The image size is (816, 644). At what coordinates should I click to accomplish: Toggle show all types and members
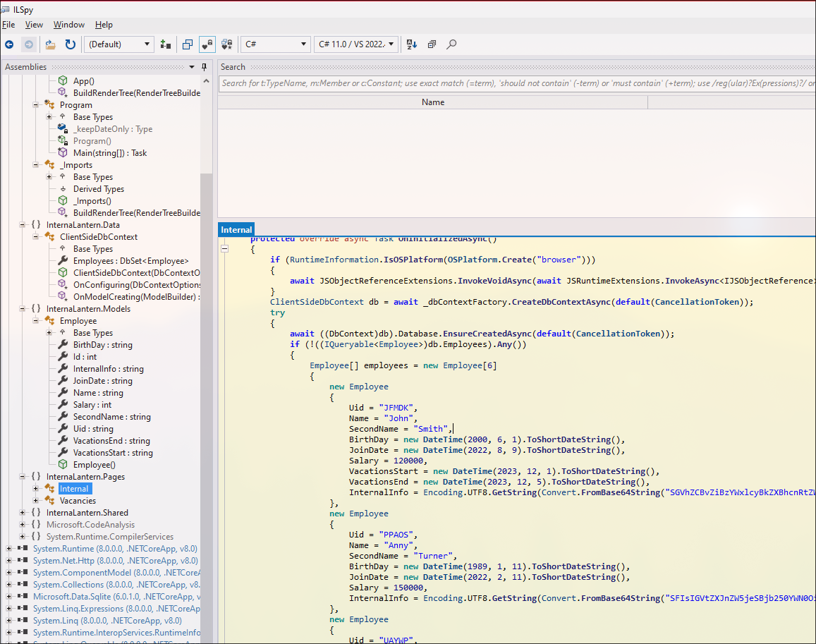(x=227, y=44)
